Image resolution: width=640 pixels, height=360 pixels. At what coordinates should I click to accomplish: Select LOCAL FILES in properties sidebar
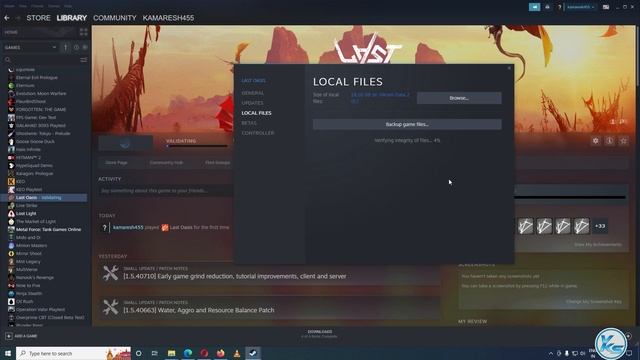click(x=256, y=113)
